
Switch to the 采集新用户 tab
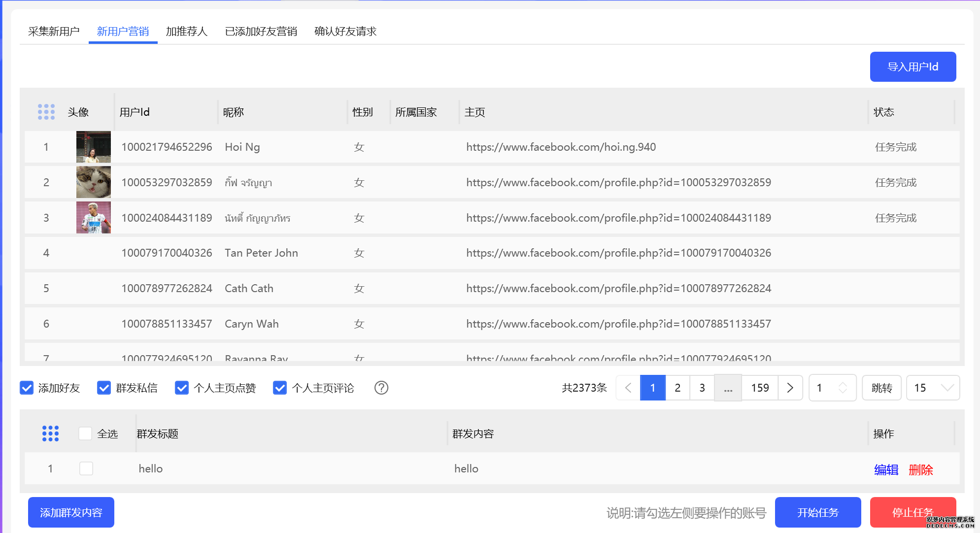coord(53,31)
